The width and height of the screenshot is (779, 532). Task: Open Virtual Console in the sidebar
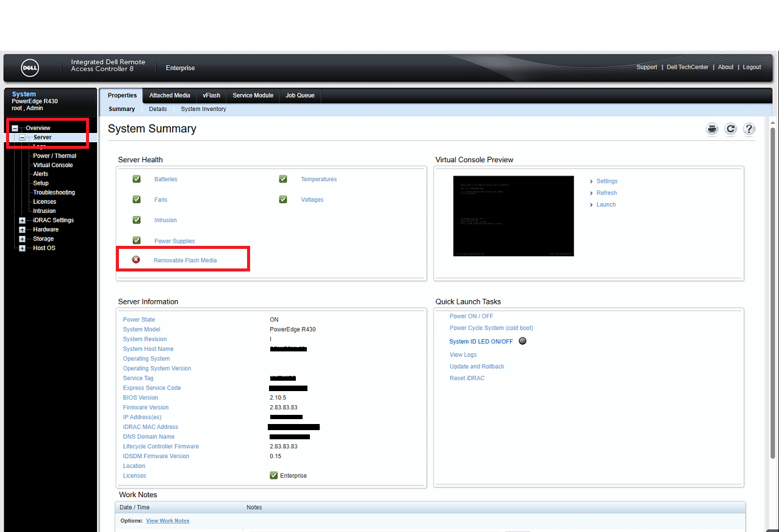52,165
